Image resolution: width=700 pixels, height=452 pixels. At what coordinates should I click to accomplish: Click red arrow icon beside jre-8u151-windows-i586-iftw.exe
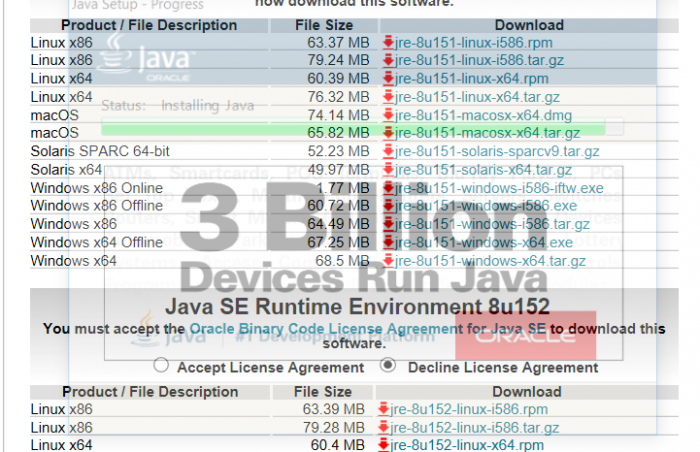(x=388, y=188)
